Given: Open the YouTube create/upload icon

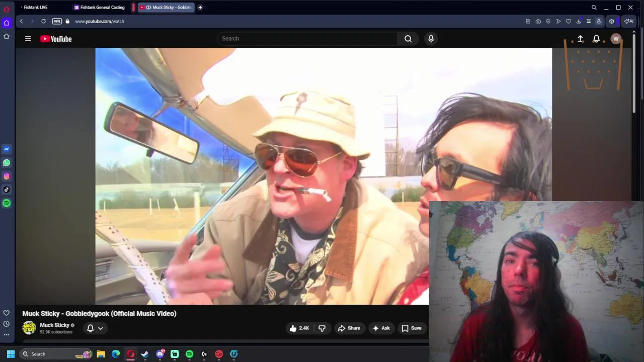Looking at the screenshot, I should (x=580, y=39).
